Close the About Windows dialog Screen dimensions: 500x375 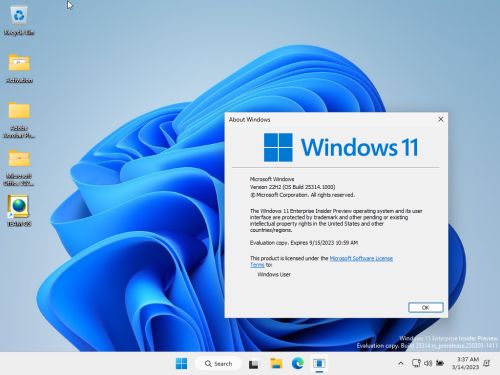click(x=441, y=119)
